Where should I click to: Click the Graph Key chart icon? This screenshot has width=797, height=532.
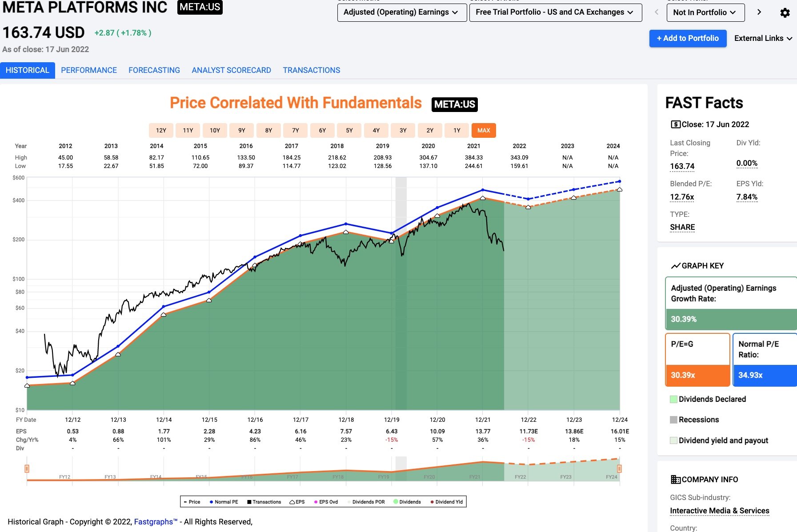(675, 266)
